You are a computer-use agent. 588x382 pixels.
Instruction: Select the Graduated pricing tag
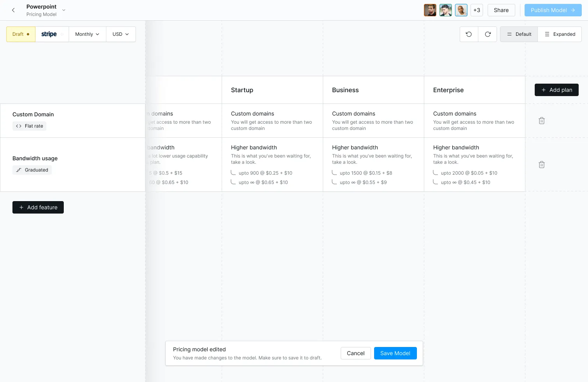click(32, 170)
